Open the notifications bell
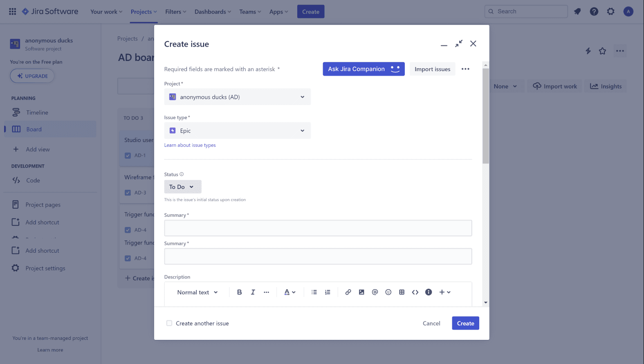644x364 pixels. [577, 11]
